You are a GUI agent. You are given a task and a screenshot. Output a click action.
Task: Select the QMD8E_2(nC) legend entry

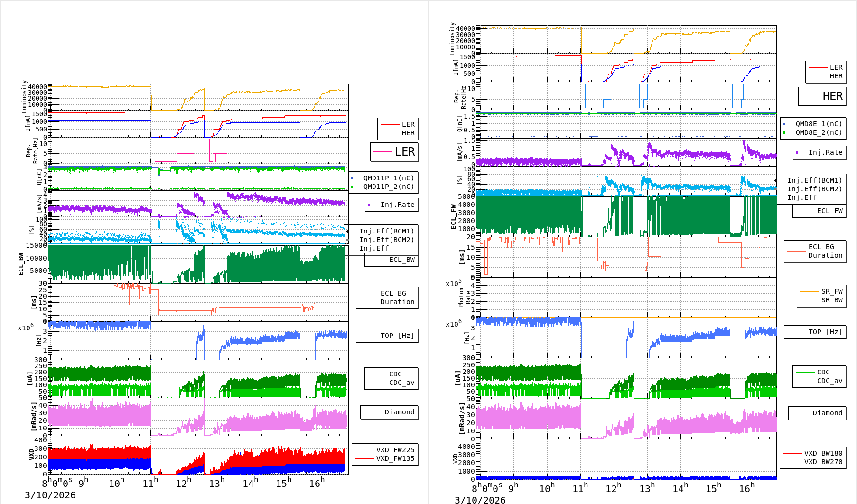pyautogui.click(x=818, y=132)
